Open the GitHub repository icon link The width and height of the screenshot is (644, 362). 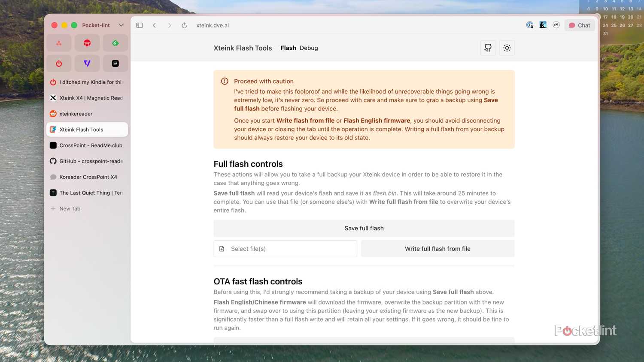coord(488,48)
